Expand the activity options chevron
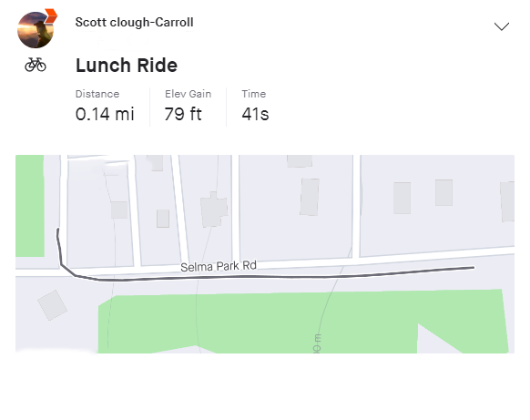 click(502, 26)
